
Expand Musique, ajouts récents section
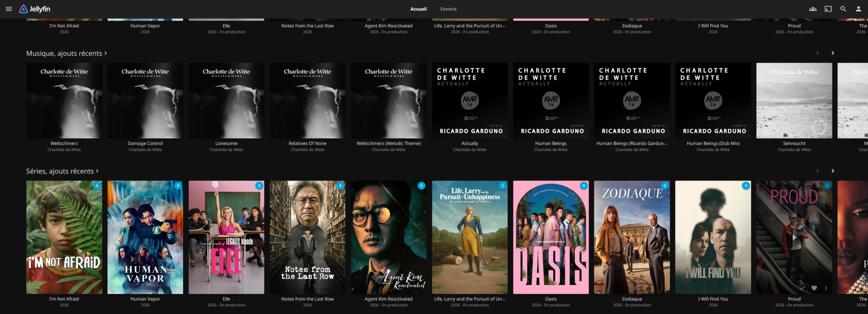coord(67,53)
